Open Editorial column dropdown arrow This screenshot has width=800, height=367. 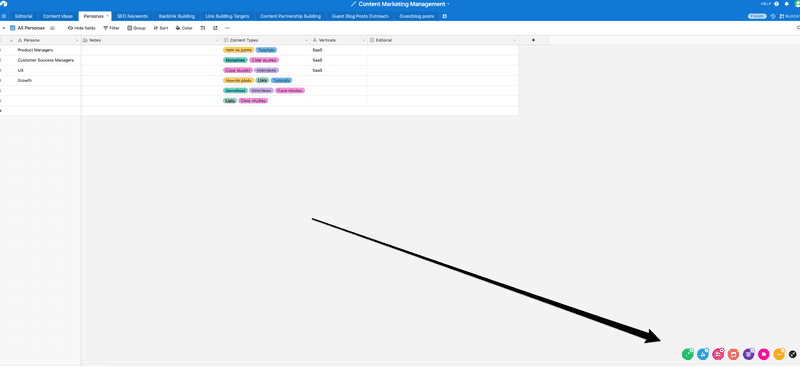(x=514, y=40)
